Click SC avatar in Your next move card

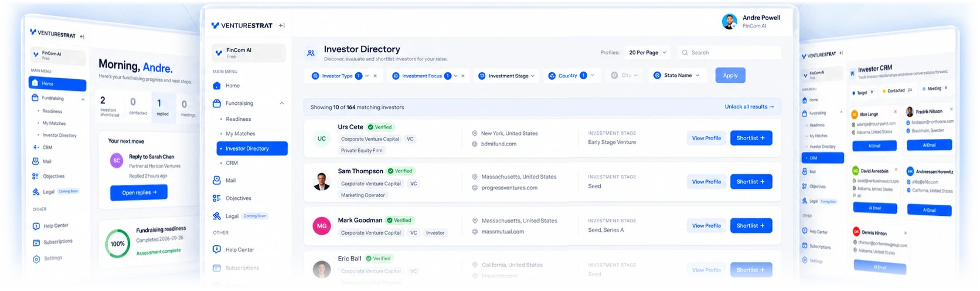click(117, 160)
